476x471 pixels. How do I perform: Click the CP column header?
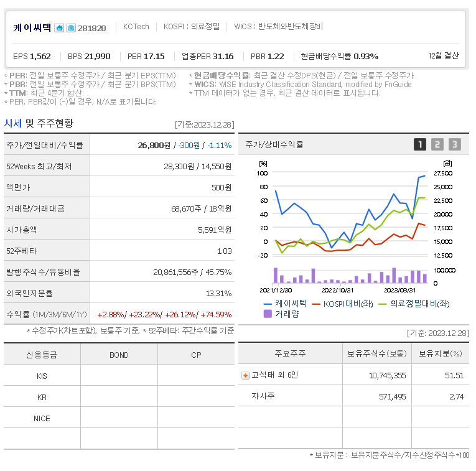point(196,355)
